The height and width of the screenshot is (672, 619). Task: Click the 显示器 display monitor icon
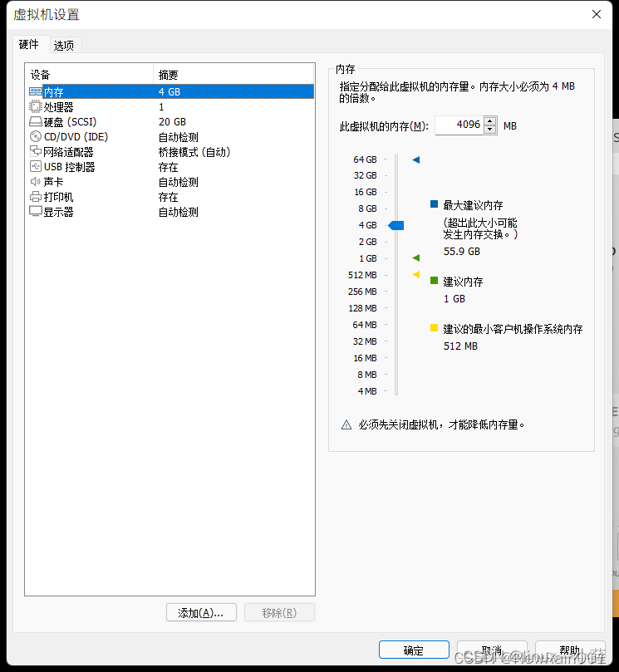click(x=36, y=211)
